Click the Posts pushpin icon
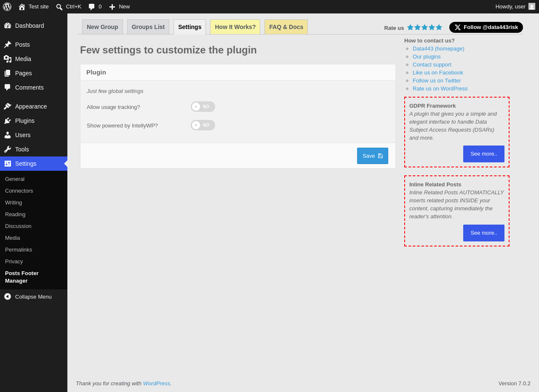The image size is (539, 392). coord(8,45)
